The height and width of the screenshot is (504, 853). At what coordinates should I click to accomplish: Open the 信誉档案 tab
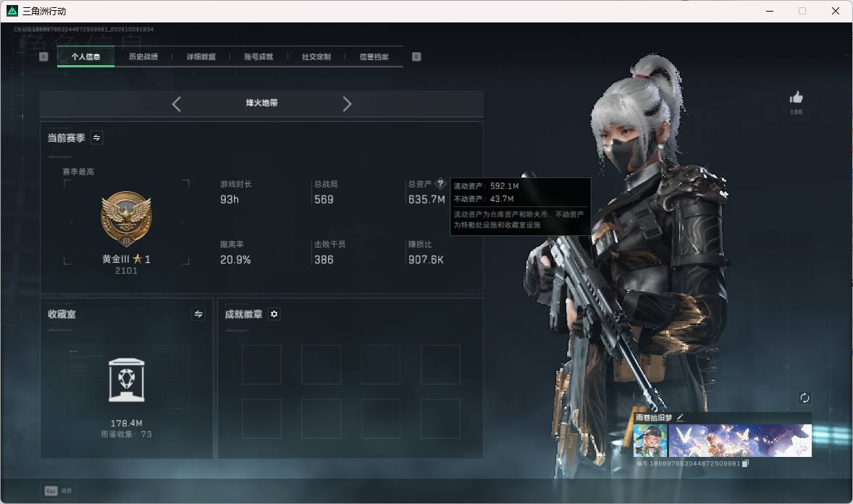point(374,56)
